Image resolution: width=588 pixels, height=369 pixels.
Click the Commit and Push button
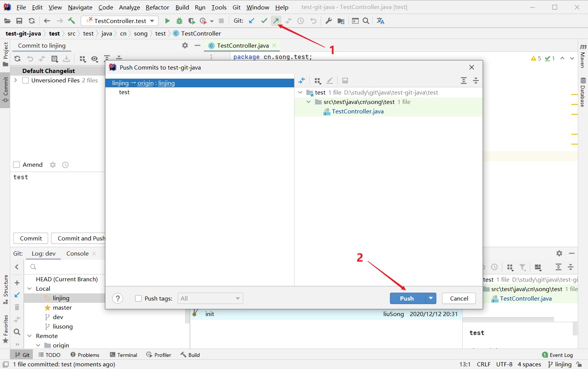tap(78, 238)
